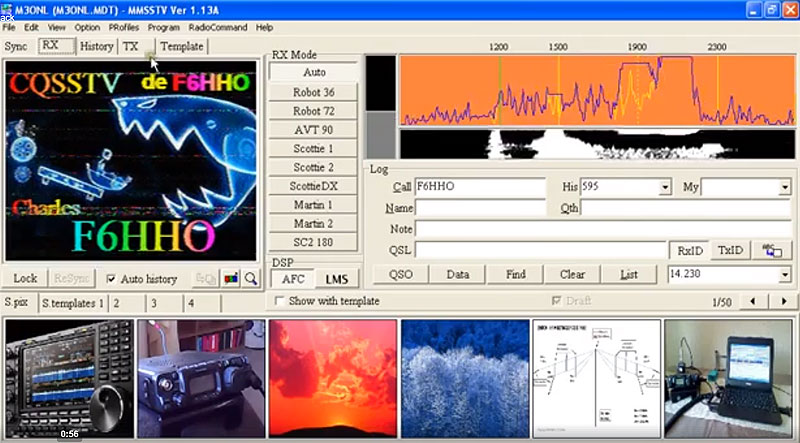The height and width of the screenshot is (443, 800).
Task: Open the RadioCommand menu
Action: 217,27
